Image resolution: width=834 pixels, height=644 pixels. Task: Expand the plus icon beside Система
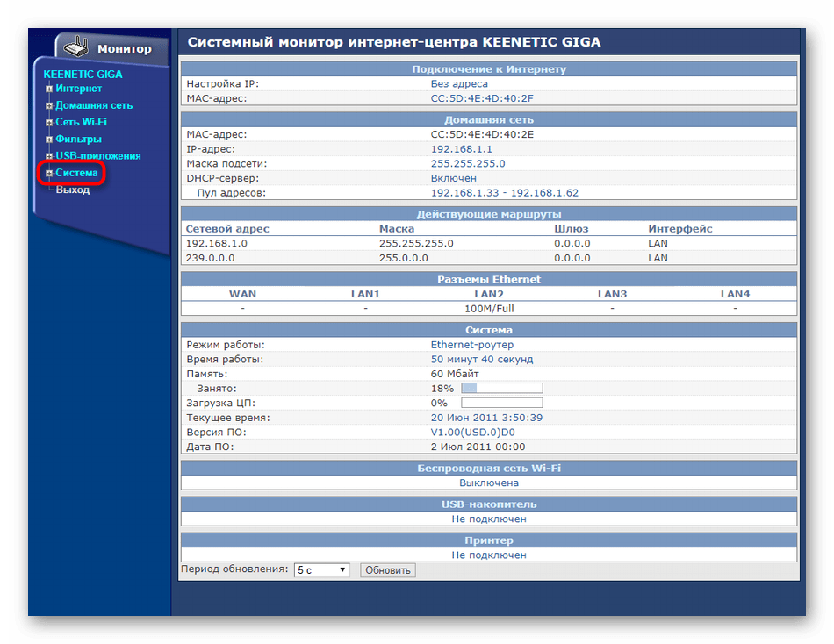click(49, 173)
